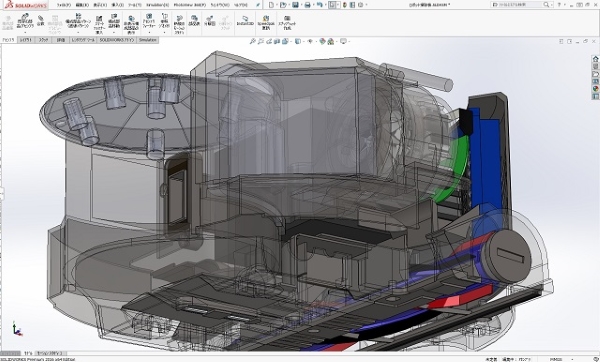Open the 挿入(I) menu
Screen dimensions: 600x362
(117, 5)
